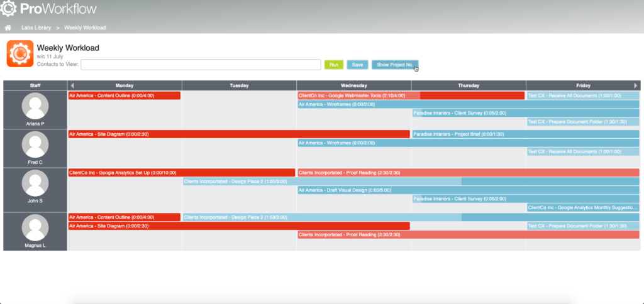Open Air America Draft Visual Design task
Screen dimensions: 644x304
click(469, 190)
